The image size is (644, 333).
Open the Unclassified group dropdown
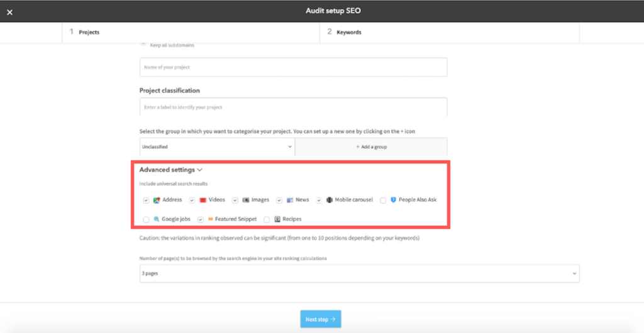point(217,146)
